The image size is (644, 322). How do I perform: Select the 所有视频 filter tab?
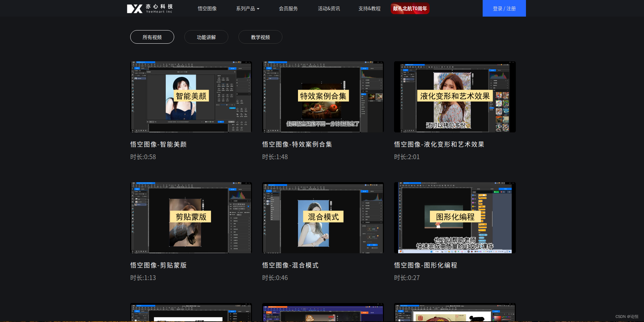pos(152,37)
